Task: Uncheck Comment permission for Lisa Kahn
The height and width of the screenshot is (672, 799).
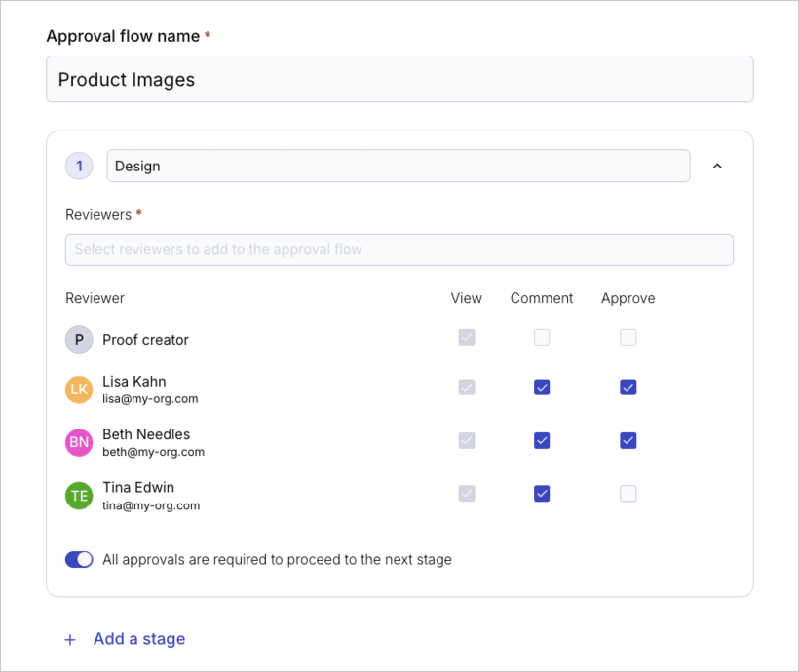Action: [x=541, y=387]
